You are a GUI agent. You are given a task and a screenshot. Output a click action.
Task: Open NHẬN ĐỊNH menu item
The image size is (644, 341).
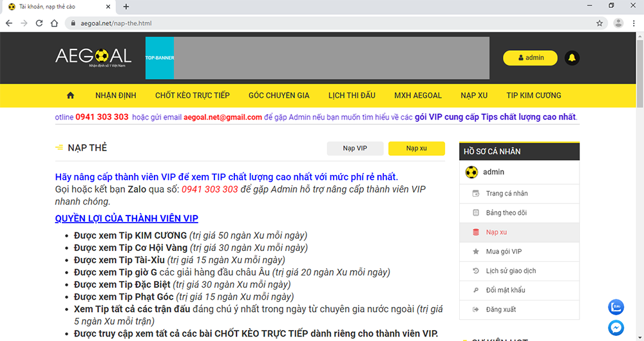coord(116,95)
